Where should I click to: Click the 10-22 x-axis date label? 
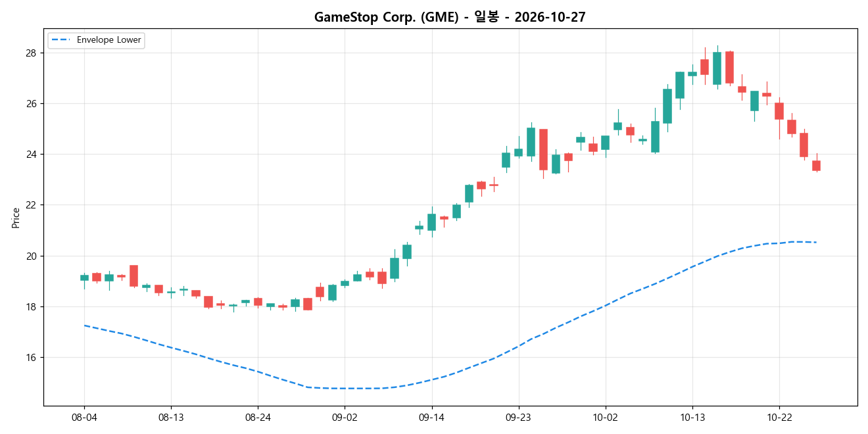[779, 418]
